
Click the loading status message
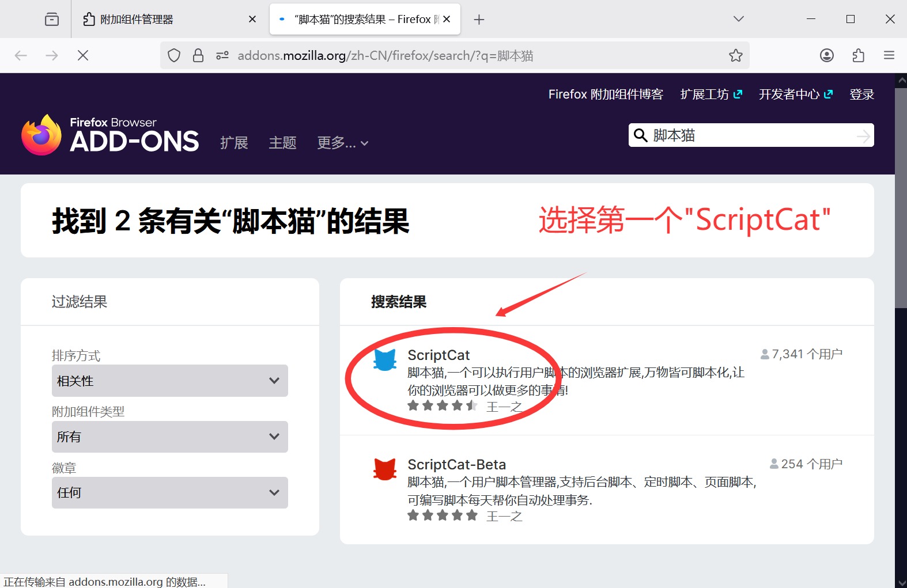tap(104, 582)
